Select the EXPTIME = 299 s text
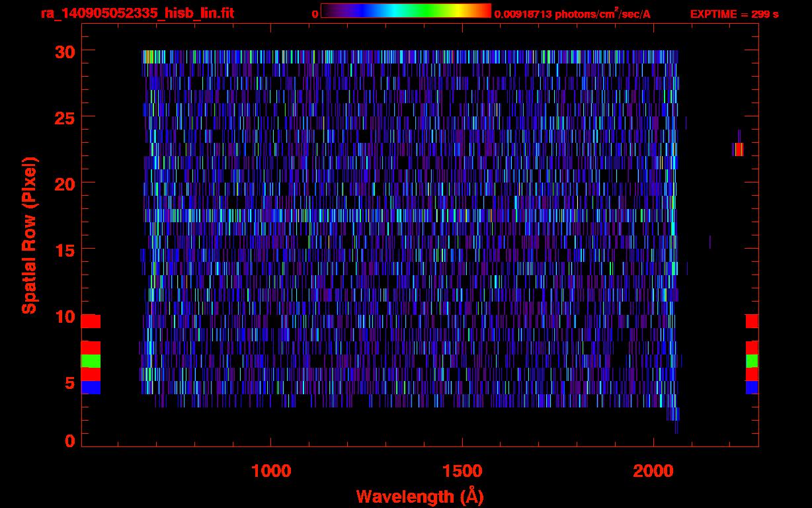Screen dimensions: 812x508 pyautogui.click(x=734, y=14)
